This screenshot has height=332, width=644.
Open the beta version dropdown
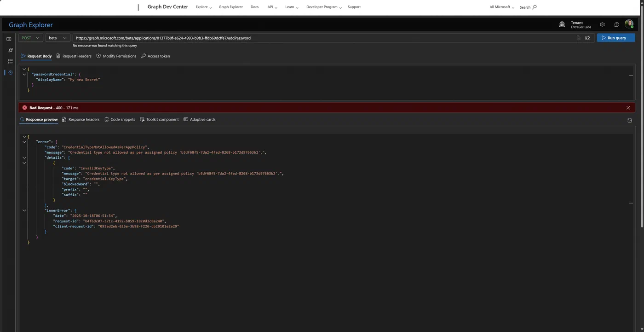point(58,38)
